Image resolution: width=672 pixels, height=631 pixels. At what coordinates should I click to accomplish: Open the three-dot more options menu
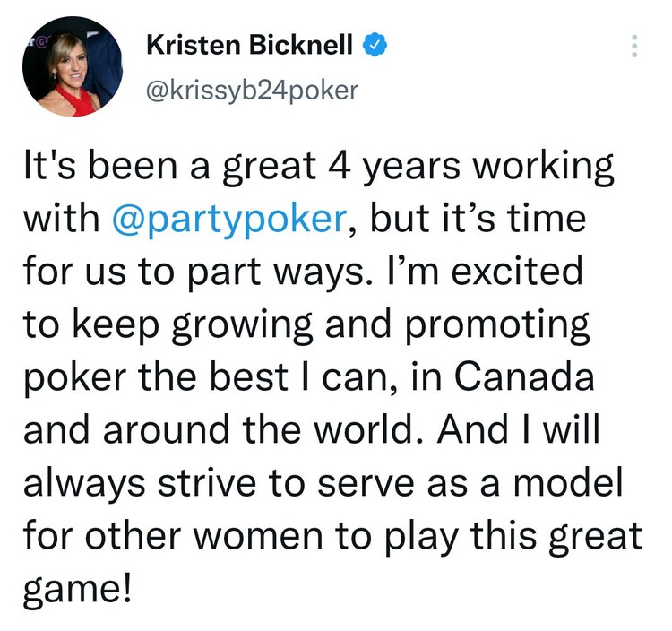[634, 46]
